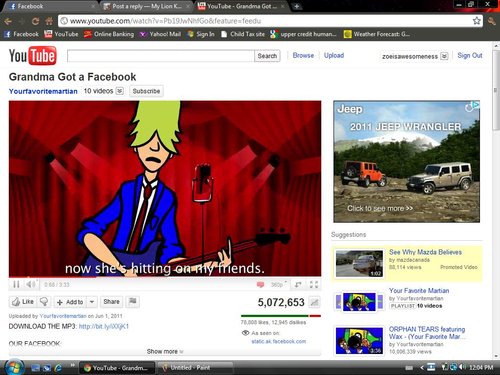This screenshot has height=375, width=500.
Task: Show video statistics chart icon
Action: pos(314,303)
